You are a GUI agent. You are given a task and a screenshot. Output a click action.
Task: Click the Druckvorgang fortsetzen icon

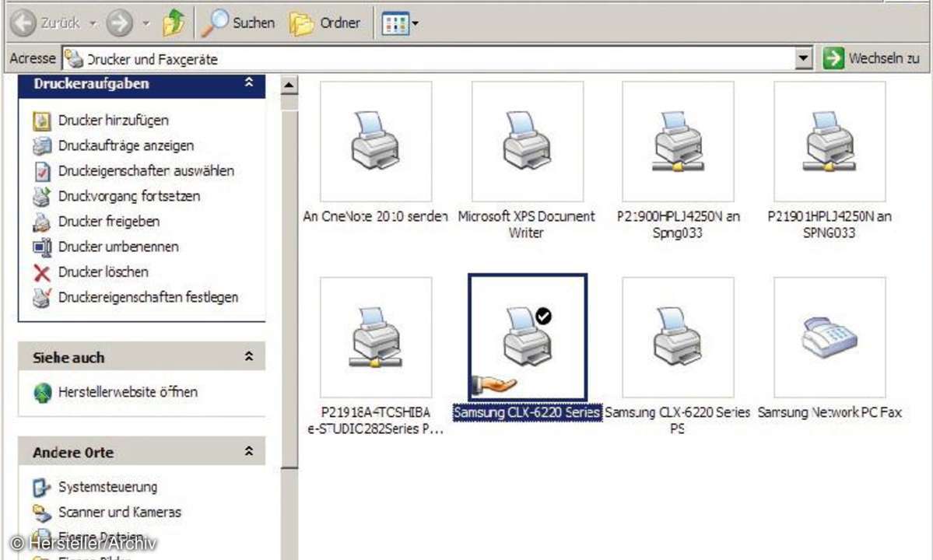point(42,196)
